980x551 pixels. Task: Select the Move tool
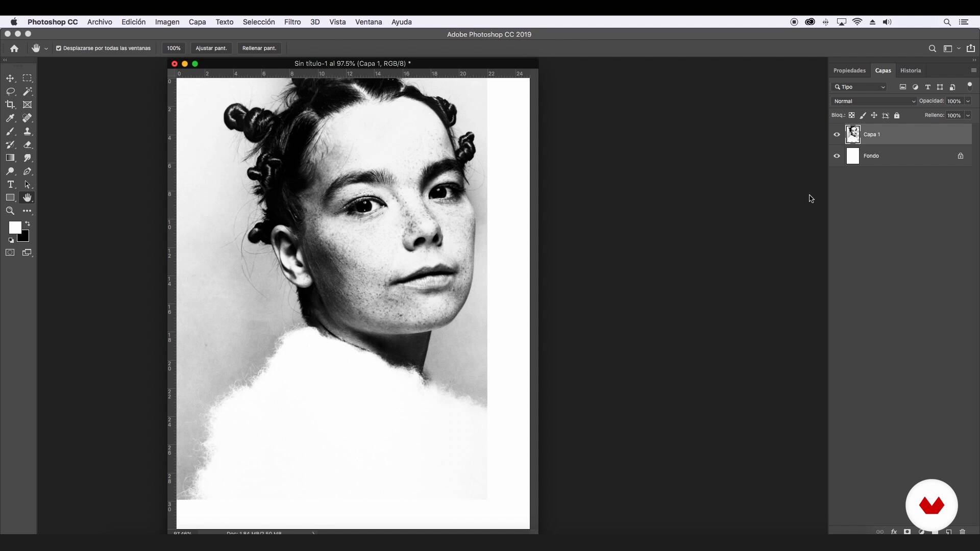pos(10,78)
